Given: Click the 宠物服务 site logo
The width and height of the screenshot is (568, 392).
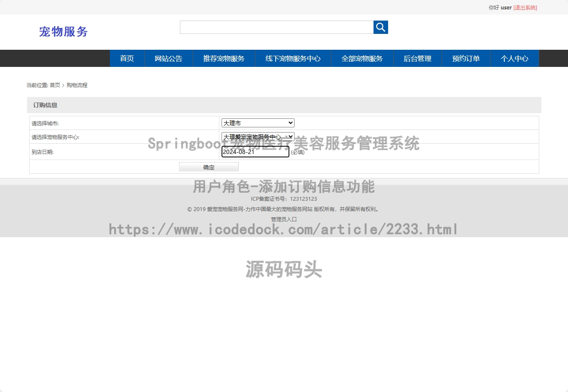Looking at the screenshot, I should pyautogui.click(x=64, y=32).
